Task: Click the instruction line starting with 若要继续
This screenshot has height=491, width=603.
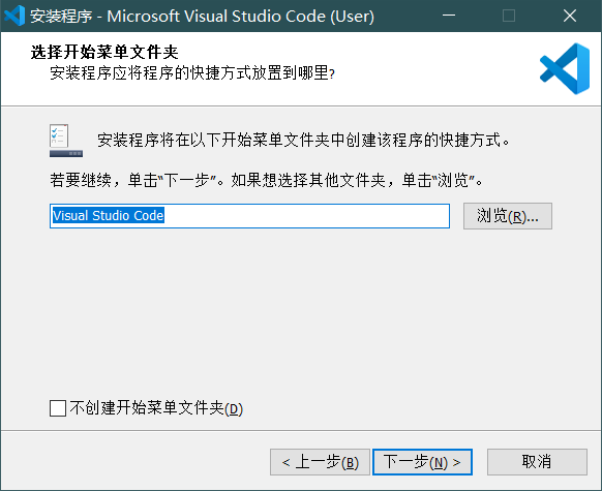Action: pos(266,180)
